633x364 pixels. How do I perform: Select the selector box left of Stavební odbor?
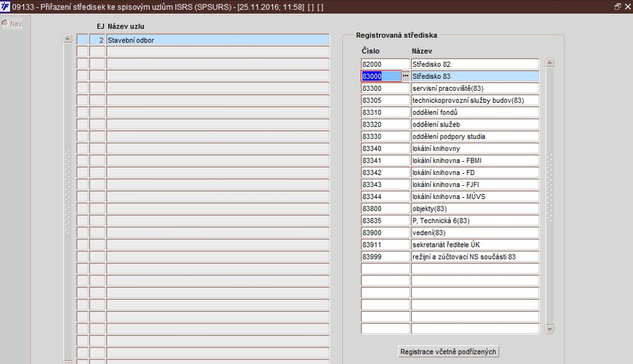[x=83, y=40]
